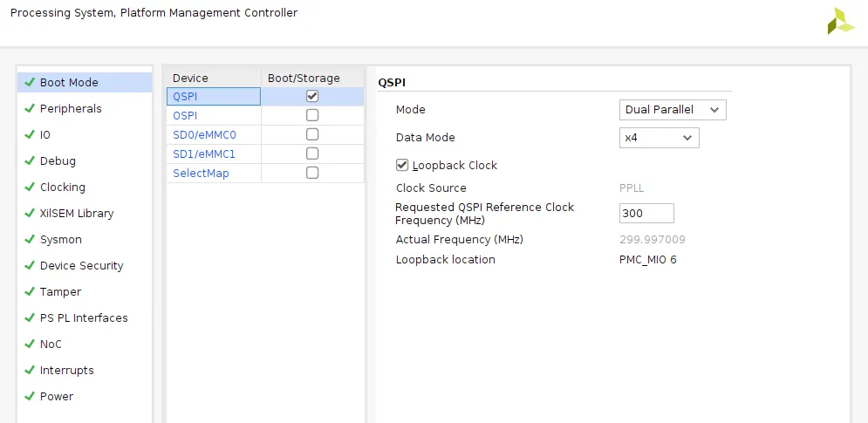
Task: Click the SelectMap device link
Action: click(x=201, y=173)
